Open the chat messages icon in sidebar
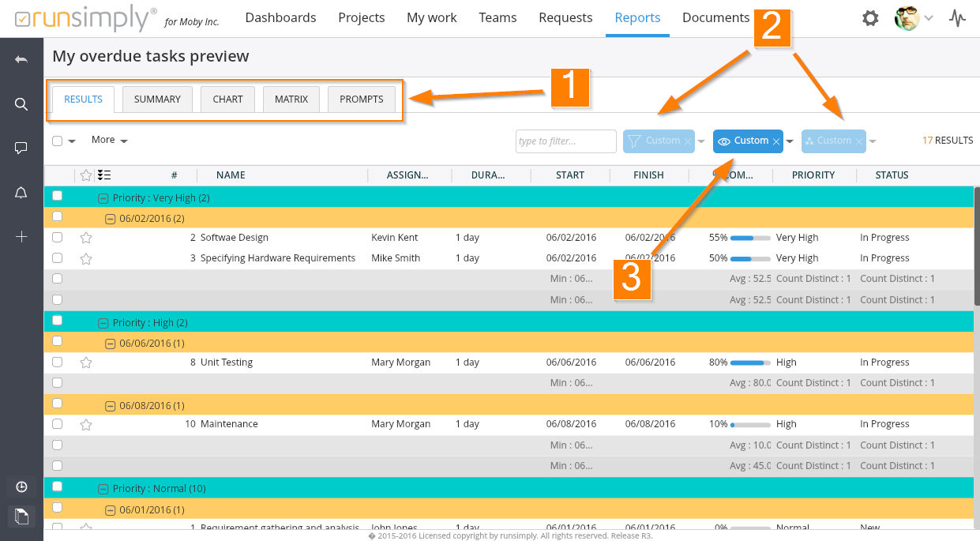980x541 pixels. click(x=21, y=148)
